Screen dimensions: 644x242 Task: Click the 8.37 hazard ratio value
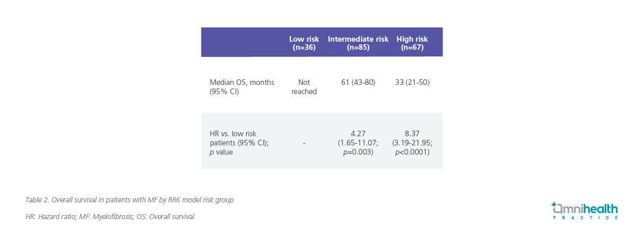[412, 134]
